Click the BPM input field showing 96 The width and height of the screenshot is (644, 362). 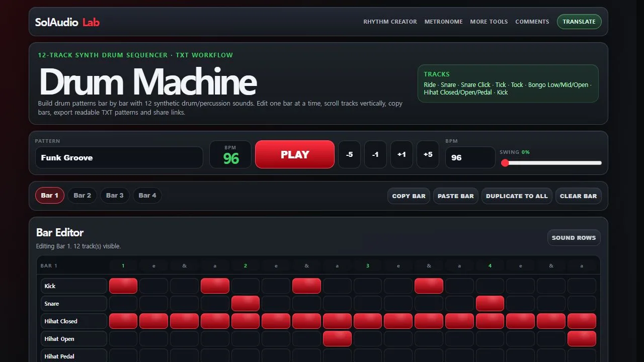[470, 157]
